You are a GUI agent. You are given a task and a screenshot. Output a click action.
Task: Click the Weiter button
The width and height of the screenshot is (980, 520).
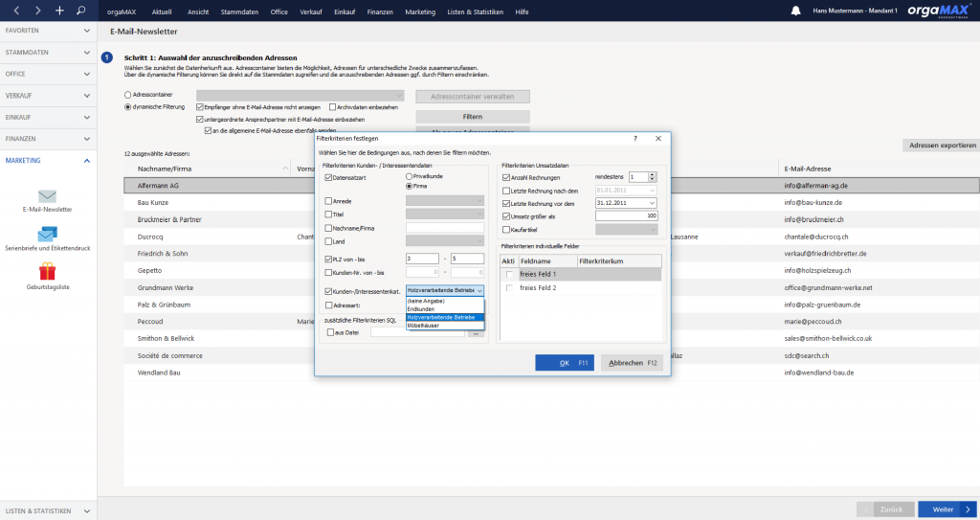(947, 509)
